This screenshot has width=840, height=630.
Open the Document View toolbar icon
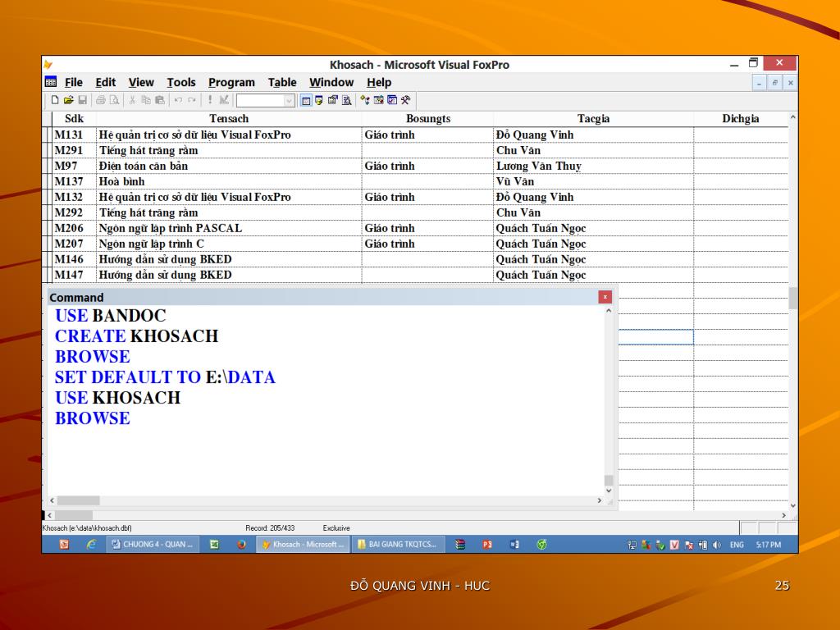coord(347,100)
